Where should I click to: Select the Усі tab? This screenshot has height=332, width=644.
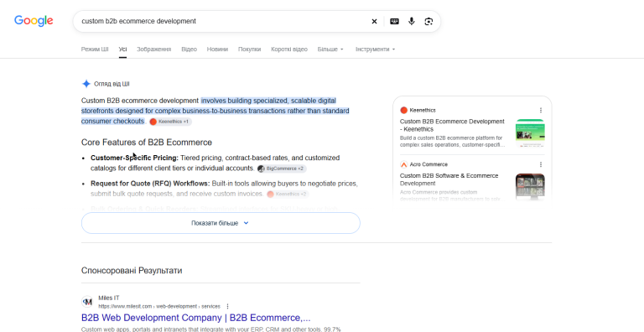click(x=122, y=49)
